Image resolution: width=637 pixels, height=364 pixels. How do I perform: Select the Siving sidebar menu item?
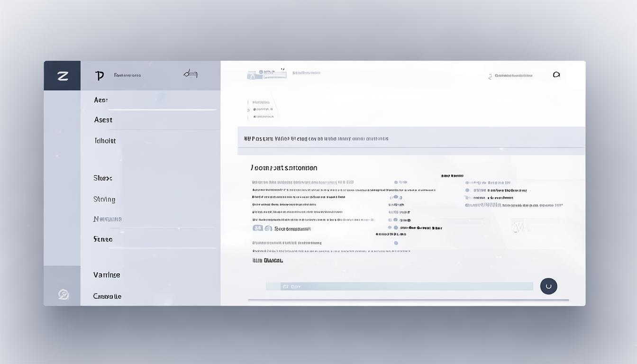(104, 200)
